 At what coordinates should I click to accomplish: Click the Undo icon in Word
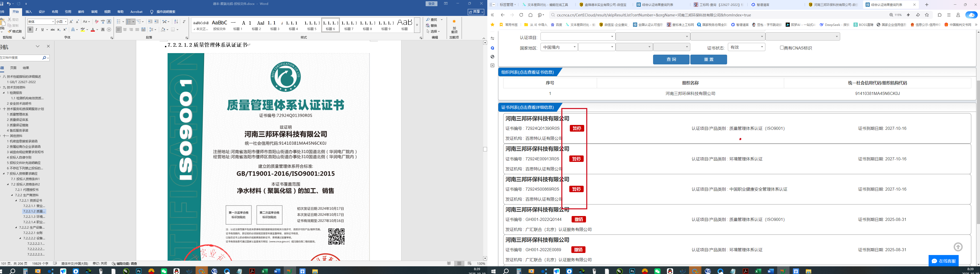click(x=8, y=4)
